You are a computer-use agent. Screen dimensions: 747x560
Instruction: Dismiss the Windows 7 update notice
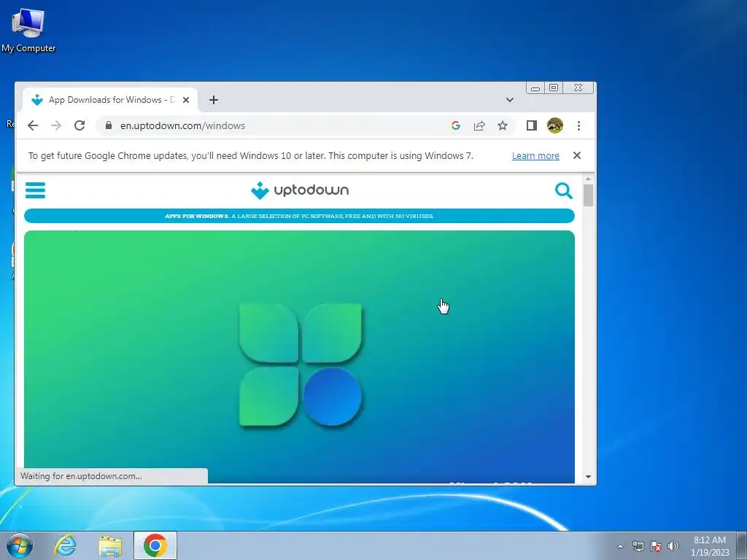click(577, 155)
